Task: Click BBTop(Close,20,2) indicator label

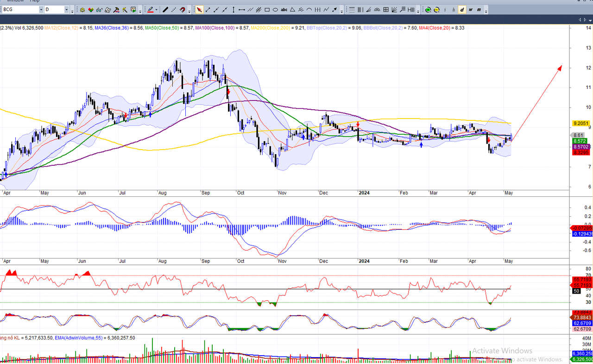Action: (327, 28)
